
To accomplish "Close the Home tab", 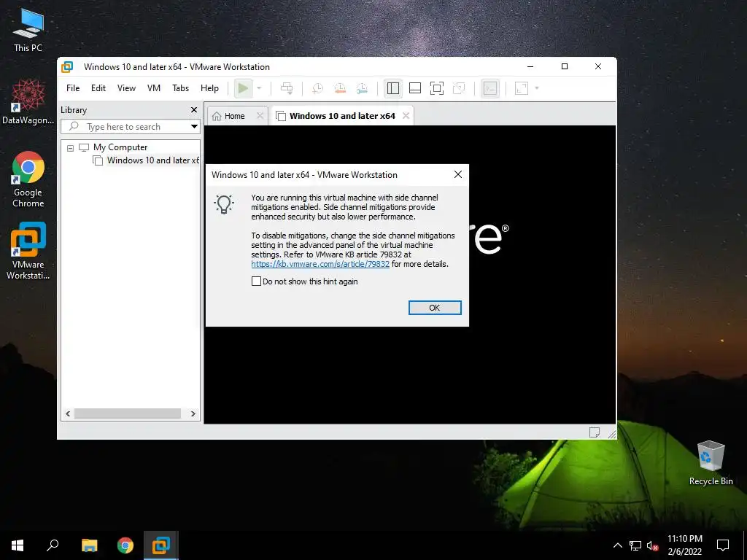I will [x=260, y=116].
